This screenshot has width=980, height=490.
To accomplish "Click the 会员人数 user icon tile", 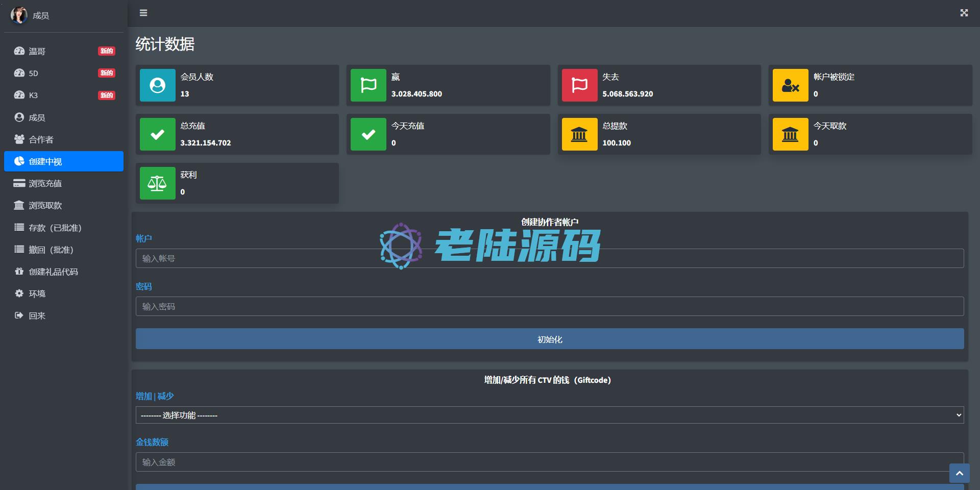I will pos(157,85).
